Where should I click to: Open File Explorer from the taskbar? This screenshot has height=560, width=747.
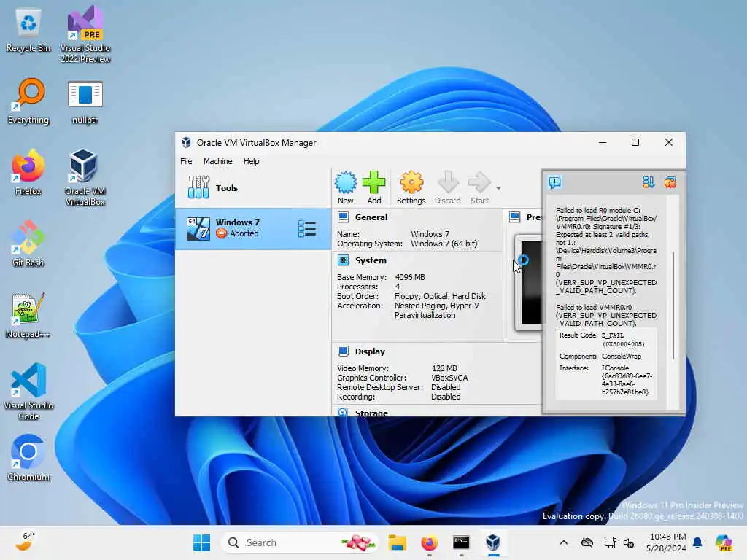coord(397,542)
